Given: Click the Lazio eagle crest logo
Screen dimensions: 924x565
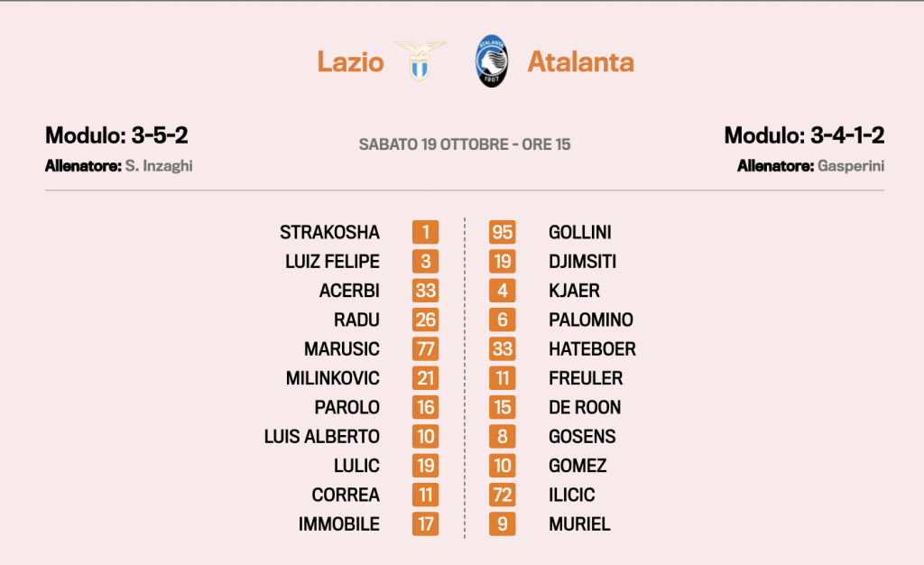Looking at the screenshot, I should click(420, 60).
